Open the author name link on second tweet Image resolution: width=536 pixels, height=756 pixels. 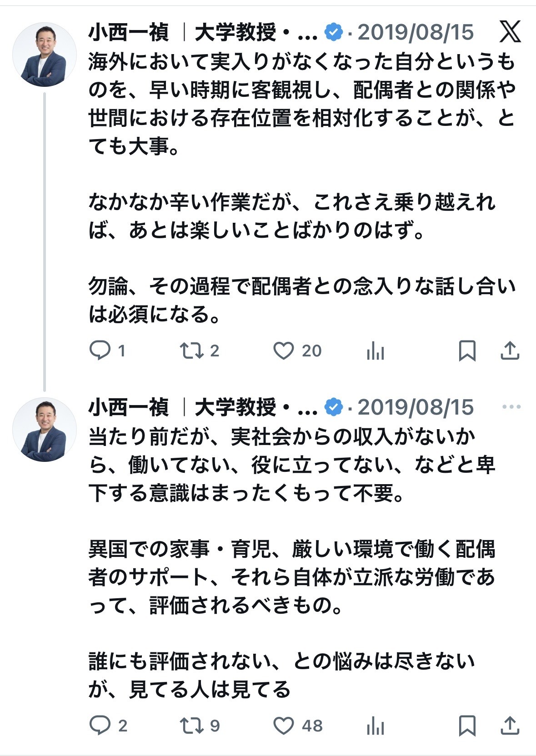(x=129, y=407)
